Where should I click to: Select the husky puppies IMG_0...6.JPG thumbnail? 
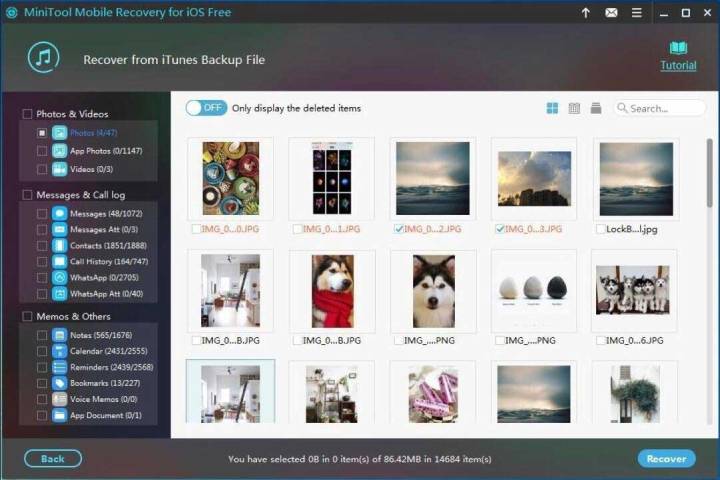pyautogui.click(x=633, y=290)
